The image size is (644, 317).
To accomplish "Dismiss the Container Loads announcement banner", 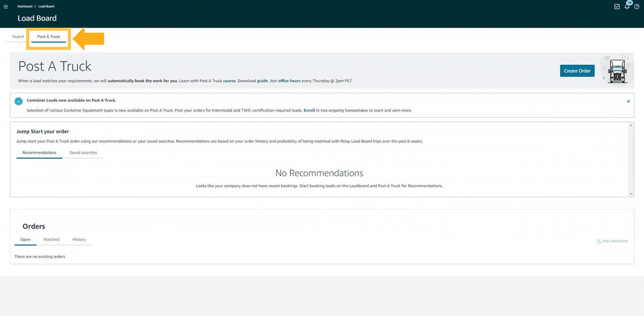I will [x=628, y=101].
